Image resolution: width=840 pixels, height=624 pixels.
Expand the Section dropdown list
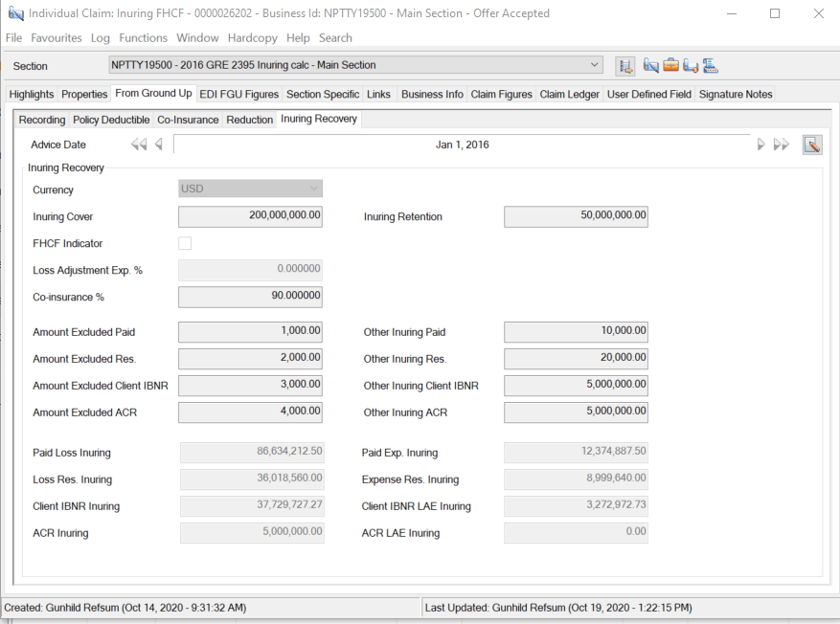(594, 65)
